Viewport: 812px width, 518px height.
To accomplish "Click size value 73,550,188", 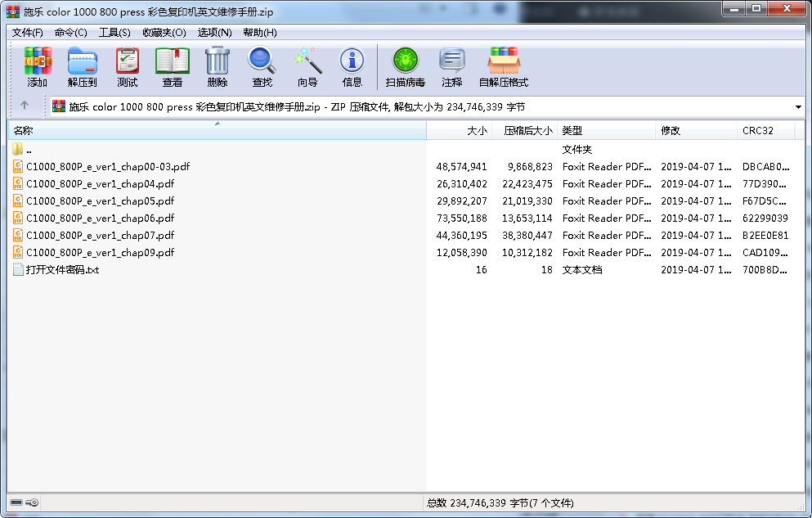I will point(461,218).
